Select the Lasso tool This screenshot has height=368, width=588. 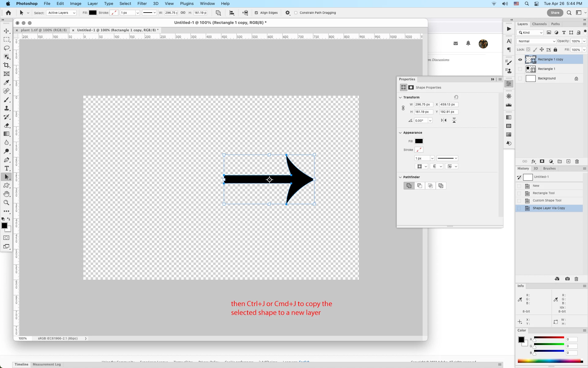[x=6, y=48]
